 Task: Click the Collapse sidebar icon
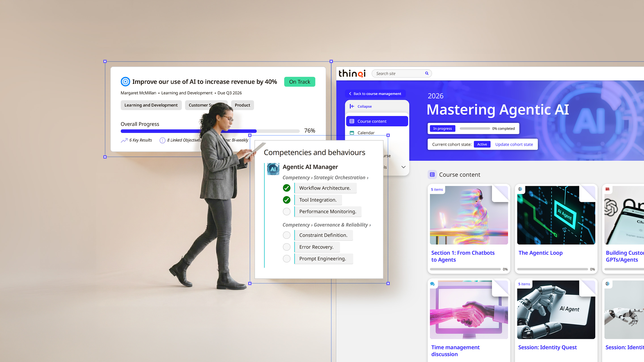[x=352, y=106]
